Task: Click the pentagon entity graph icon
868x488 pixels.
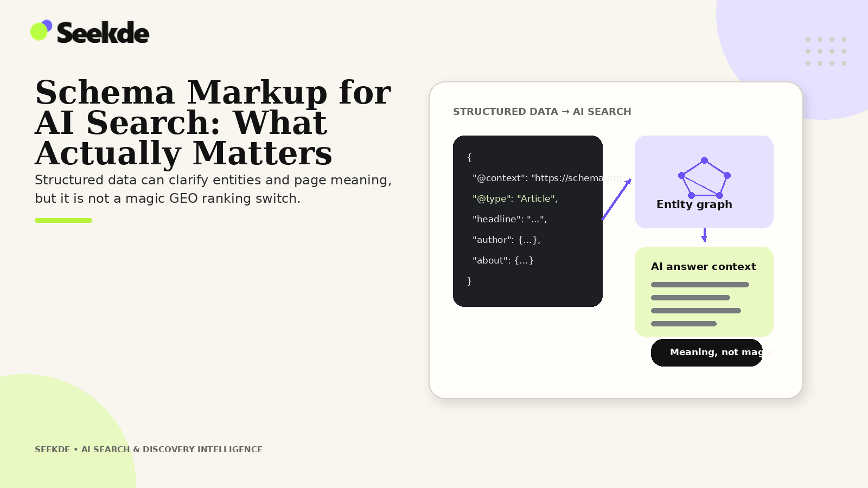Action: 704,178
